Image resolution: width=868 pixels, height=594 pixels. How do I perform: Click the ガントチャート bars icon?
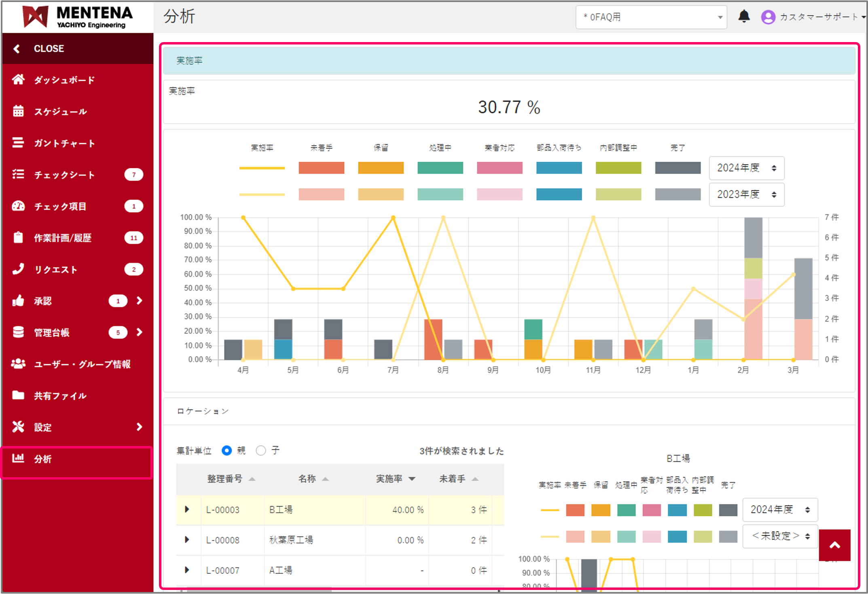point(18,143)
